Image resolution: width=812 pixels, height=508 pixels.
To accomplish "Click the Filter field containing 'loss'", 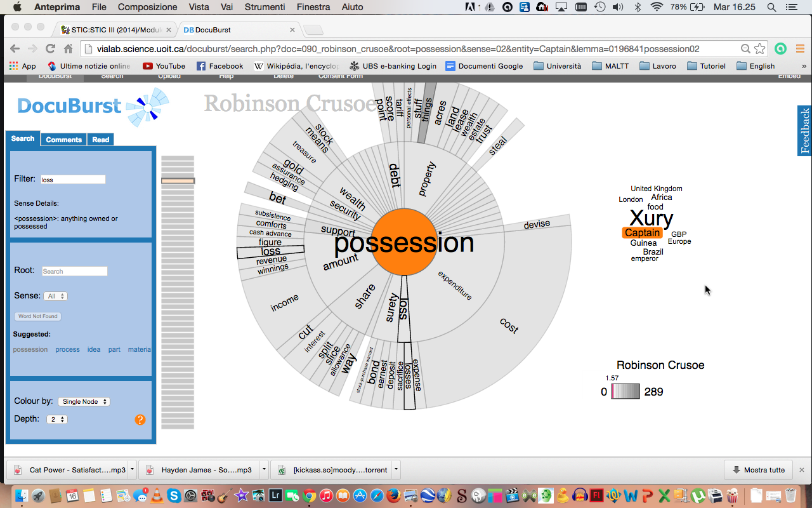I will pyautogui.click(x=73, y=180).
